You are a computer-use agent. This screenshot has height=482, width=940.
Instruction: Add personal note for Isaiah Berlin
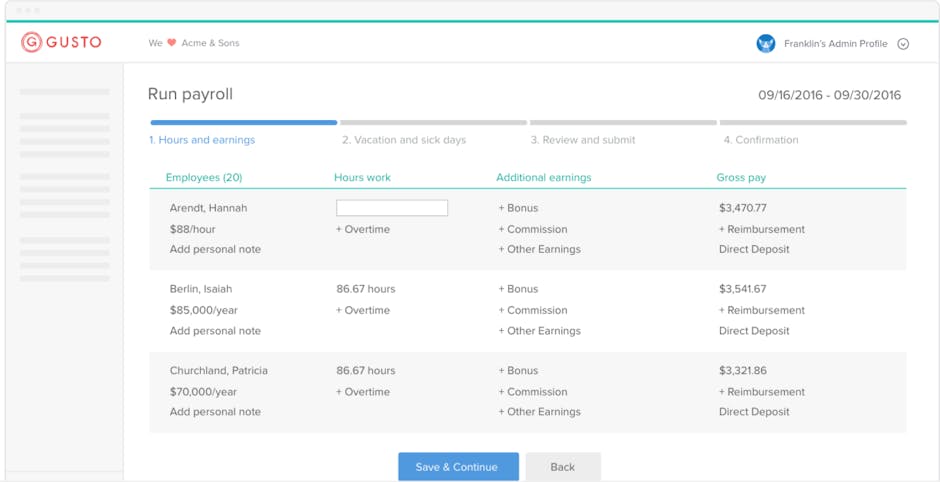coord(215,331)
